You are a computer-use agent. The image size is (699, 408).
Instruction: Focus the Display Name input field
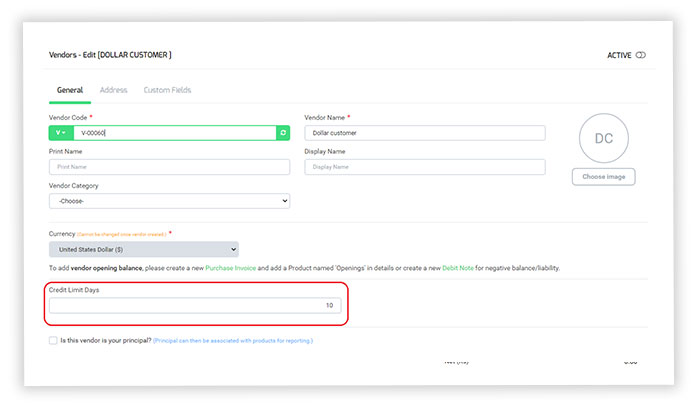click(425, 167)
